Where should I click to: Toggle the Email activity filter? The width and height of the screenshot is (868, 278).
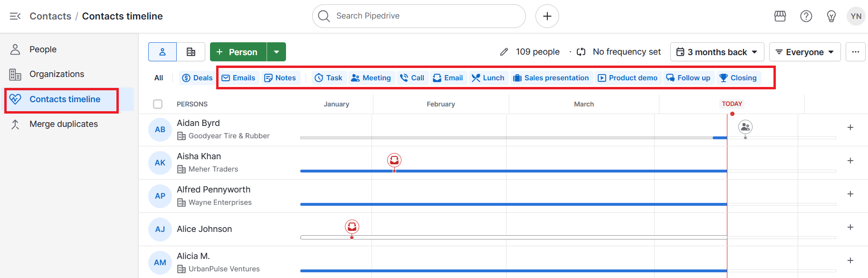point(448,78)
